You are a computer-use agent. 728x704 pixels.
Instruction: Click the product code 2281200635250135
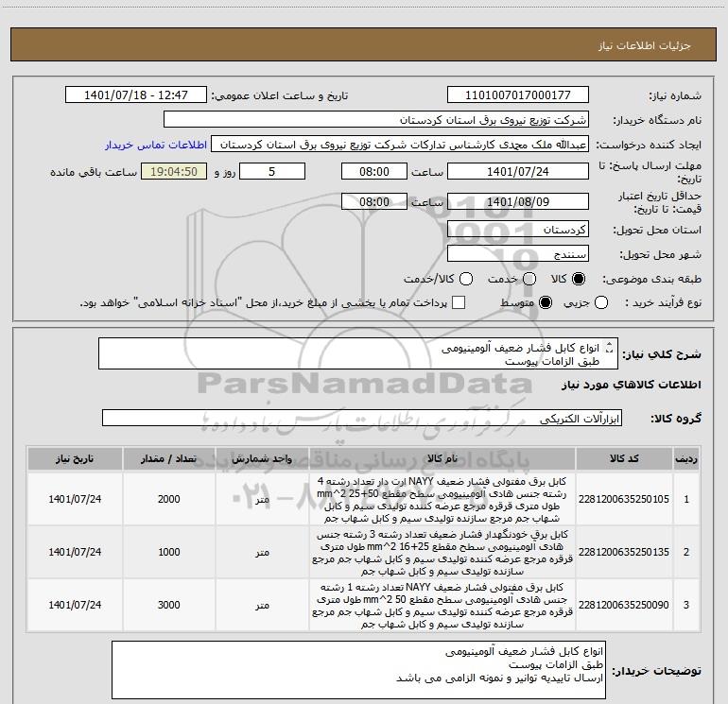[624, 552]
